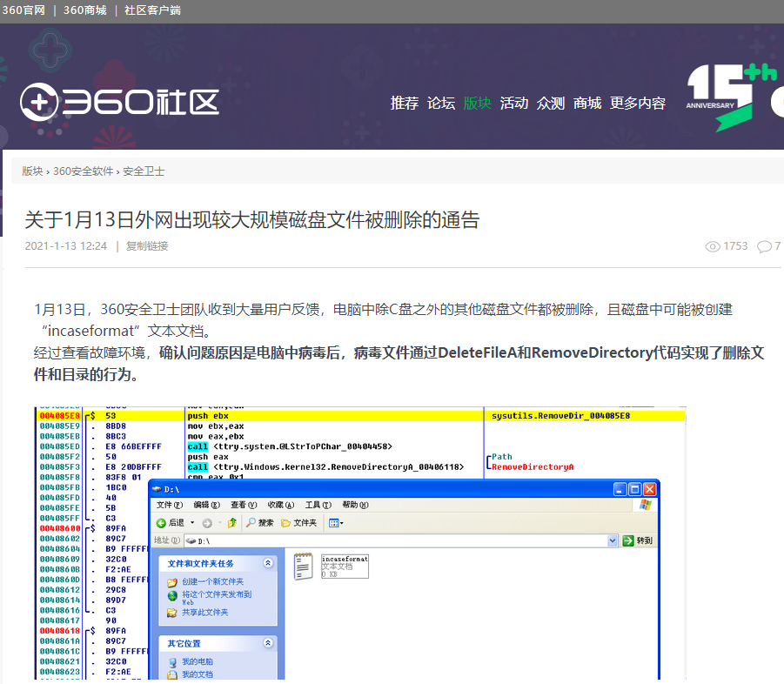Click the 活动 navigation item
784x684 pixels.
click(x=514, y=103)
